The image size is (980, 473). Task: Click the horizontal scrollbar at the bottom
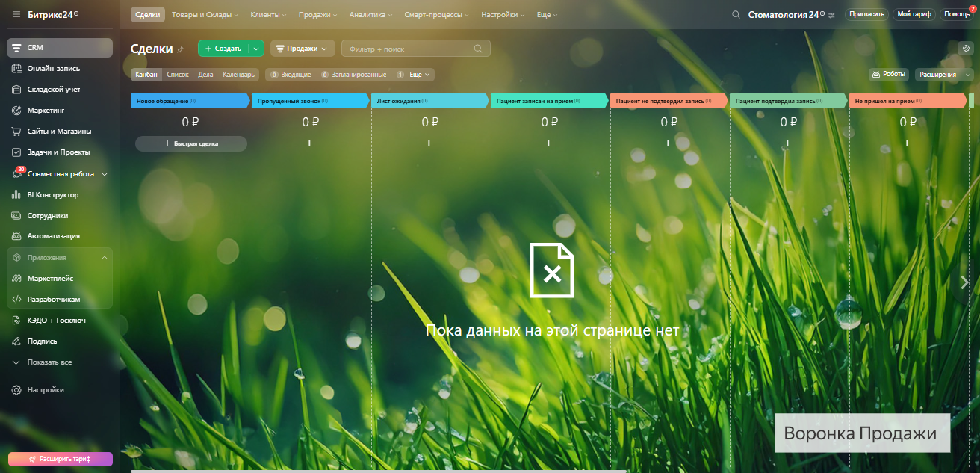tap(379, 471)
